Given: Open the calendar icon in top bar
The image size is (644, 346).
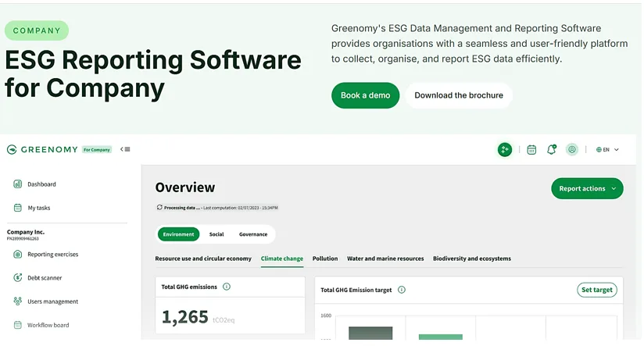Looking at the screenshot, I should click(531, 150).
